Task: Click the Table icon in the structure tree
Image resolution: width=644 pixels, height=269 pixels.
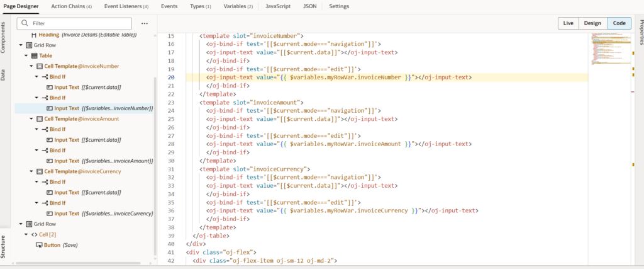Action: tap(35, 55)
